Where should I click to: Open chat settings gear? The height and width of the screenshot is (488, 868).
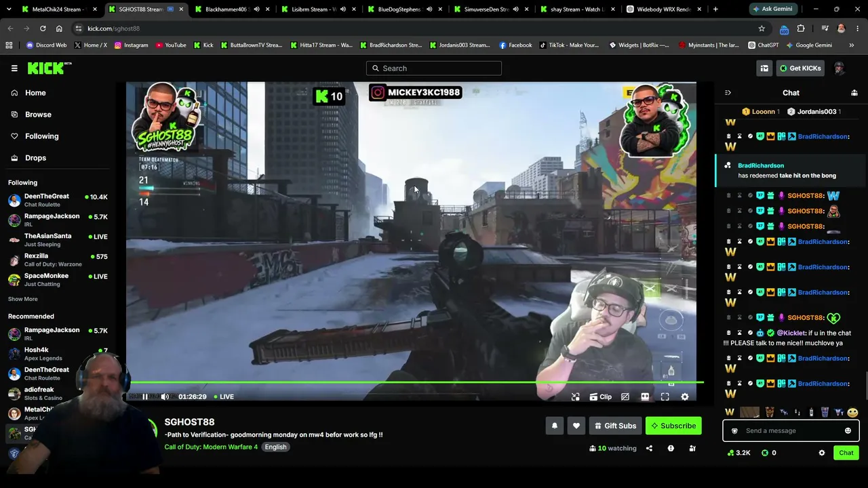pos(822,453)
